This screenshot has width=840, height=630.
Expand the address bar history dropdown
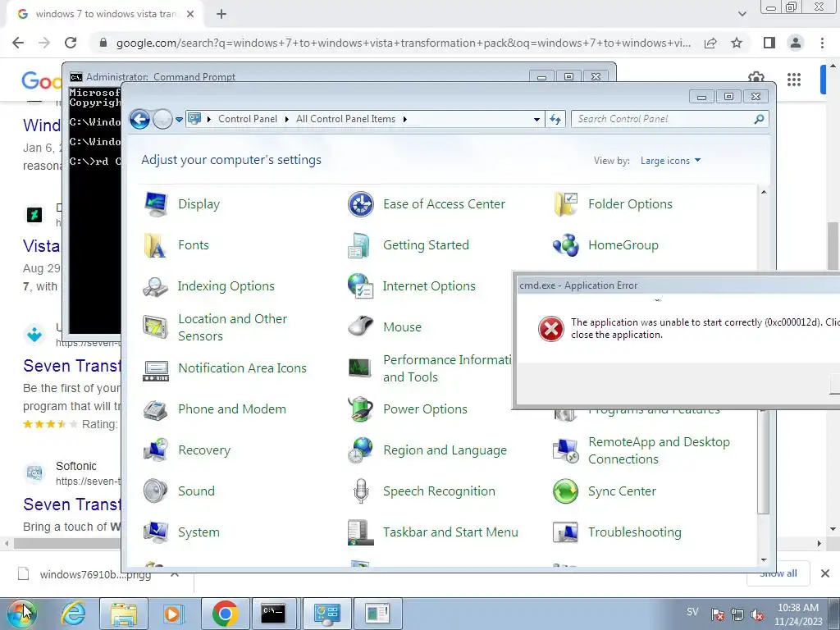tap(536, 120)
